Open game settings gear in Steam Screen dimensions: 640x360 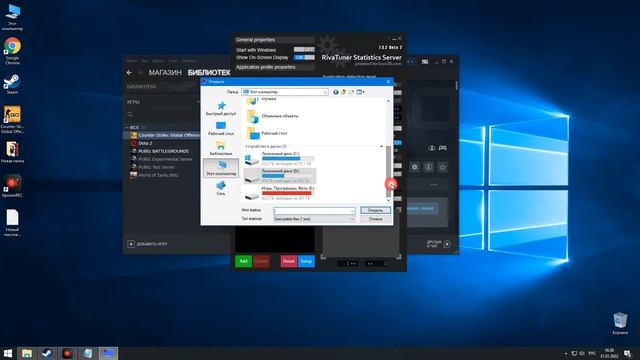click(x=415, y=167)
